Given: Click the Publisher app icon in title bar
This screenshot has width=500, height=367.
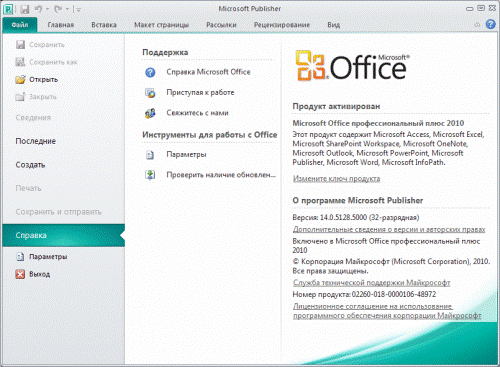Looking at the screenshot, I should click(8, 9).
